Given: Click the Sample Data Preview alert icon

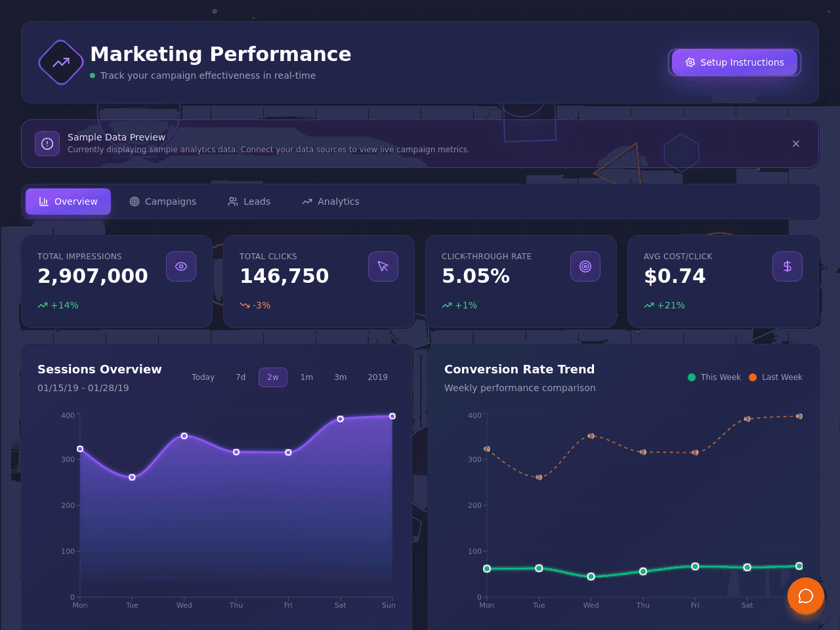Looking at the screenshot, I should click(47, 144).
